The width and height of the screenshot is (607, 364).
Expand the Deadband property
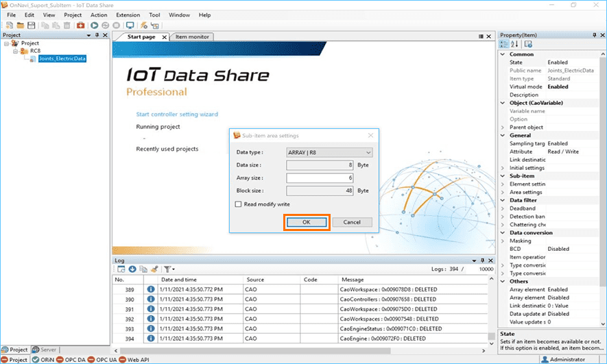click(x=503, y=208)
